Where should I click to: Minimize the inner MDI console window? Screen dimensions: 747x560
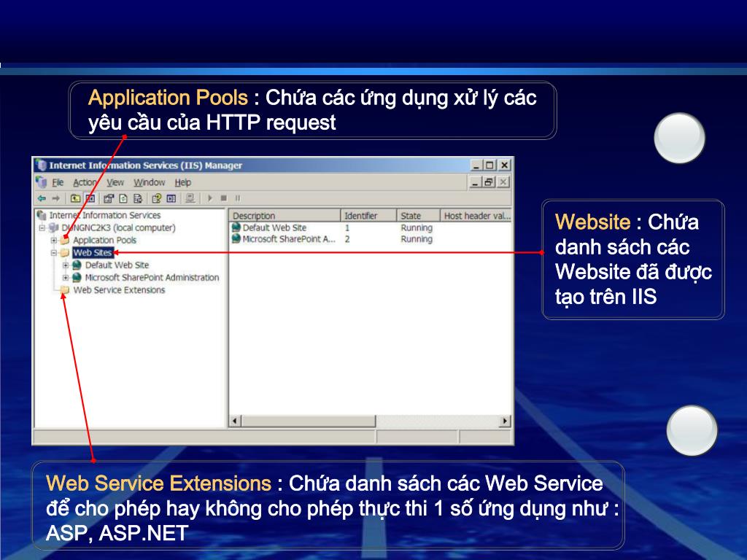476,182
